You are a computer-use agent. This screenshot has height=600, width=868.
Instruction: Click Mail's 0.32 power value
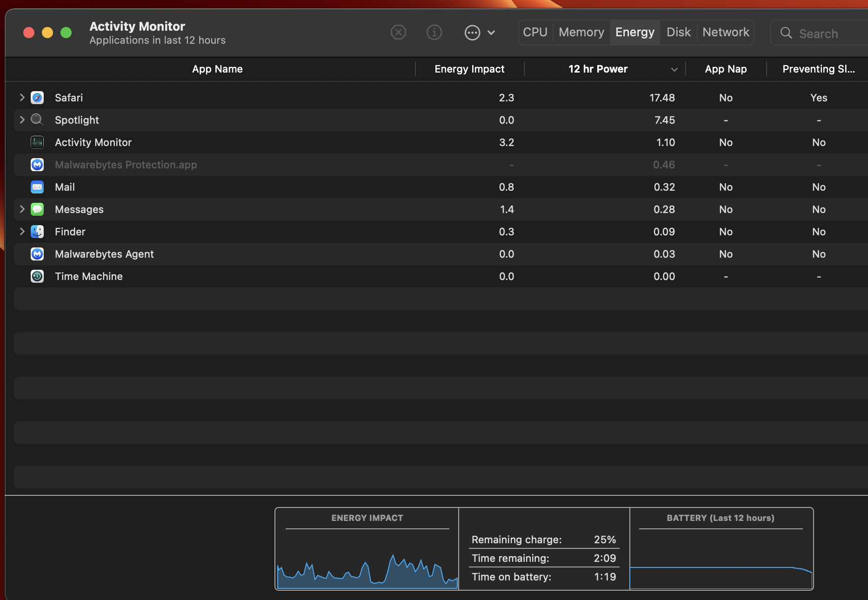pyautogui.click(x=664, y=187)
